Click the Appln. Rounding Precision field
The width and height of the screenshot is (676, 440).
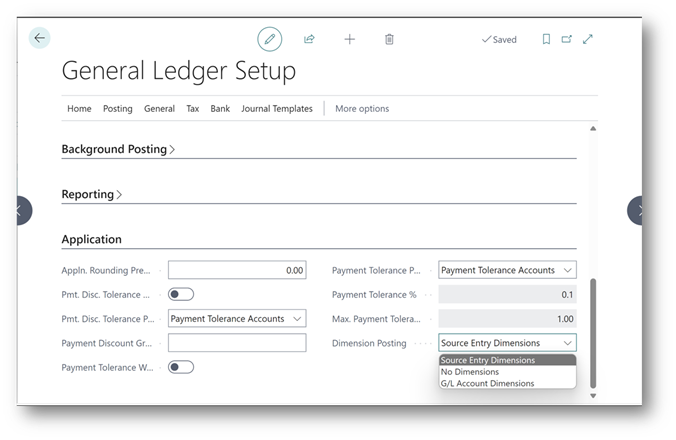point(237,270)
